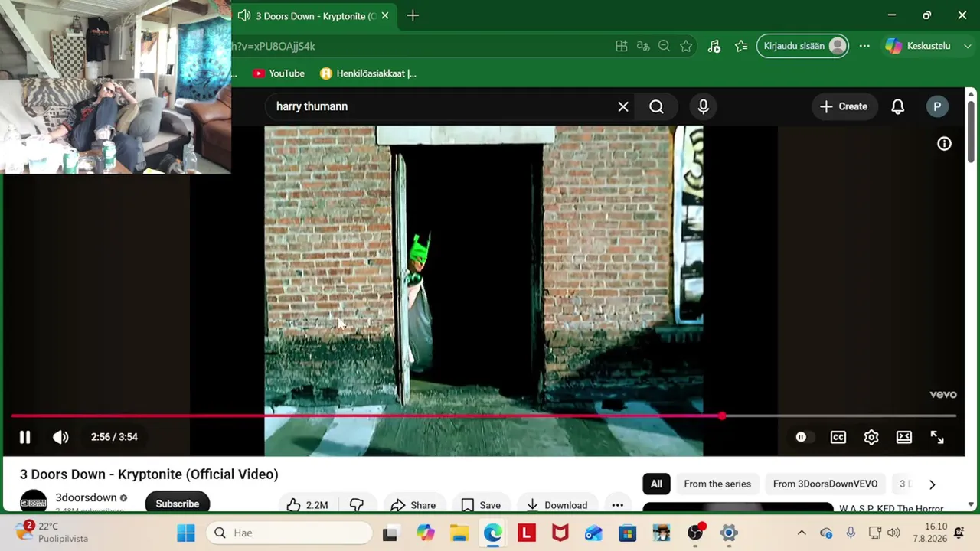Open the Windows Start menu
Viewport: 980px width, 551px height.
click(x=186, y=533)
